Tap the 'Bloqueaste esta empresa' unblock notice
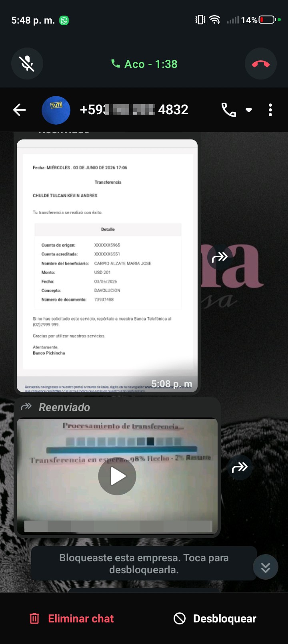The height and width of the screenshot is (644, 288). point(144,563)
